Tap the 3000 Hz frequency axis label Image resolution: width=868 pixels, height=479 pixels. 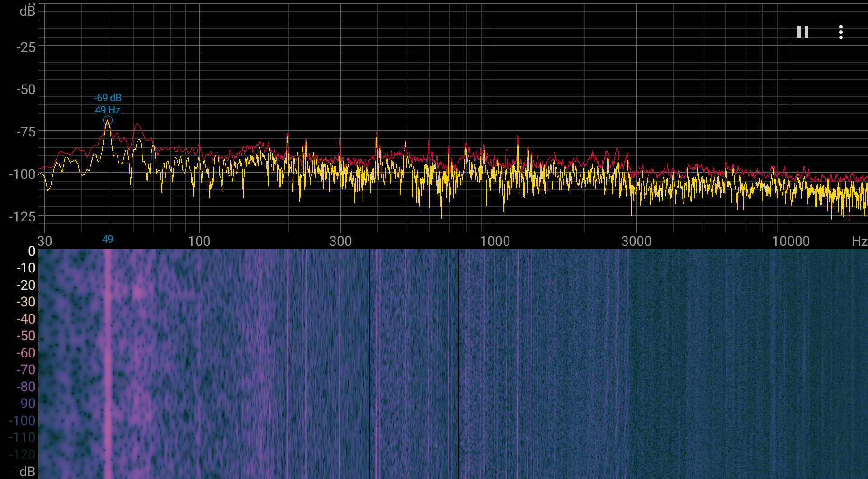(637, 241)
